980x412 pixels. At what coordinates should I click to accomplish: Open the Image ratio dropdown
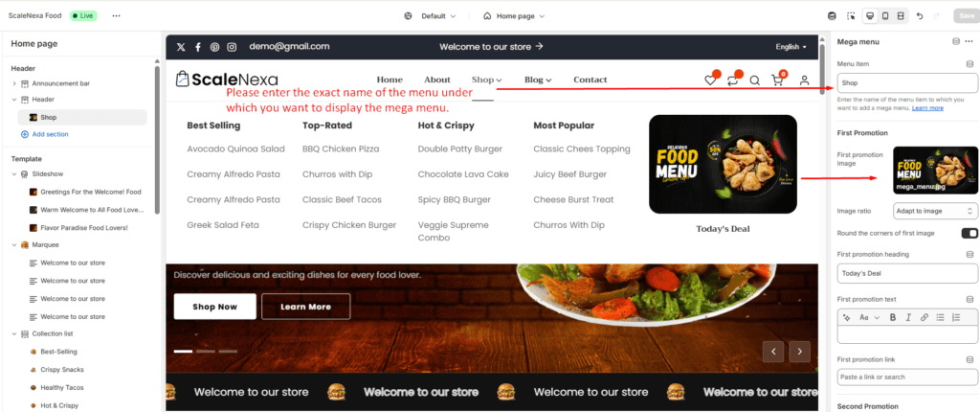click(936, 211)
